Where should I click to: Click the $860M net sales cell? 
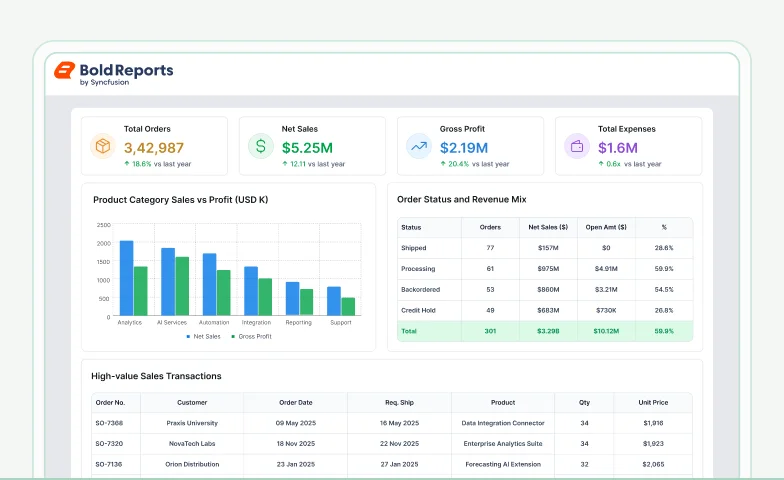[x=548, y=290]
